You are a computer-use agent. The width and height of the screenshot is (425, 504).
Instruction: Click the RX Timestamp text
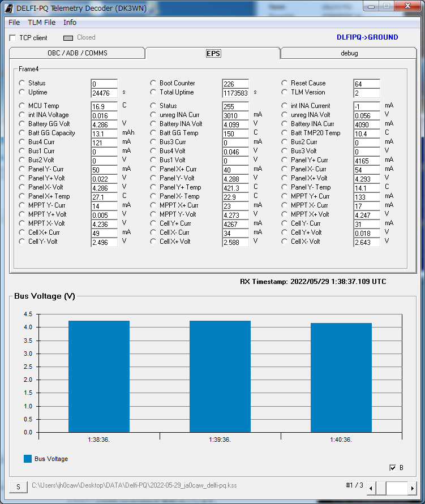click(x=313, y=282)
